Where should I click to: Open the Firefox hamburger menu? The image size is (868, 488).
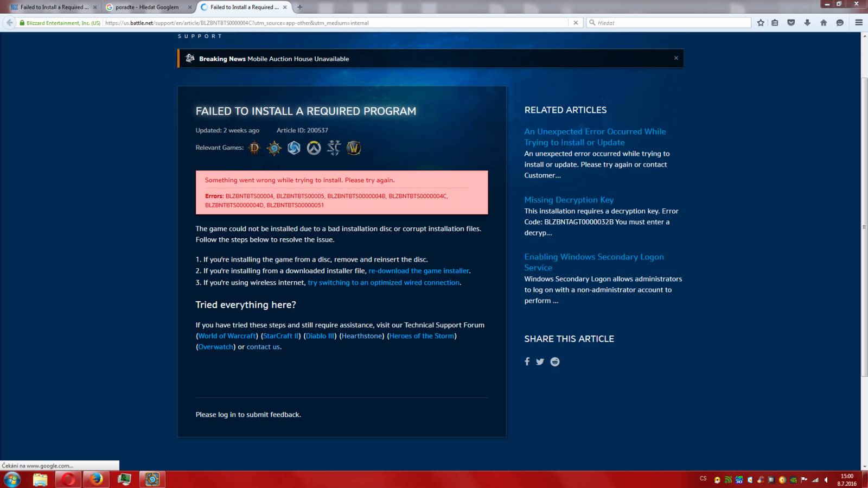[859, 23]
